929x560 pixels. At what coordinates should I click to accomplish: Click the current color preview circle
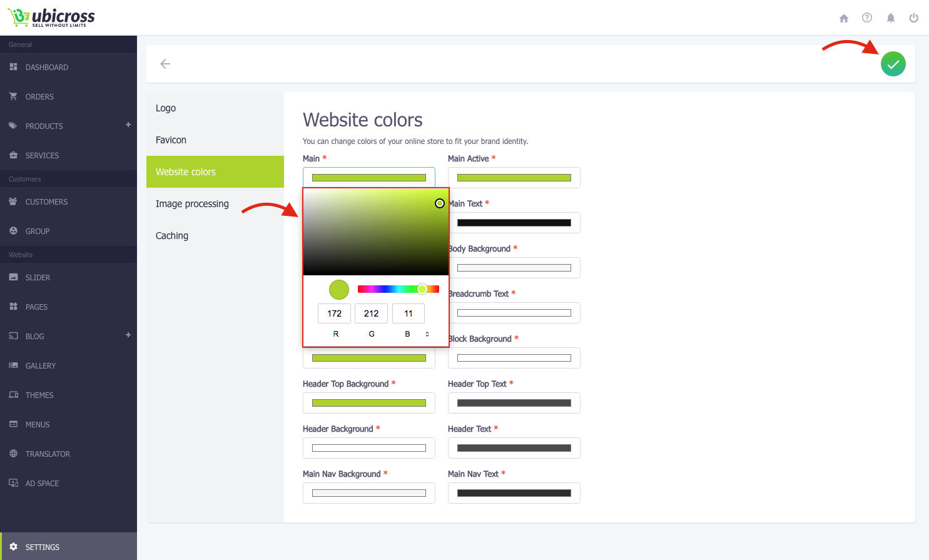(x=339, y=289)
